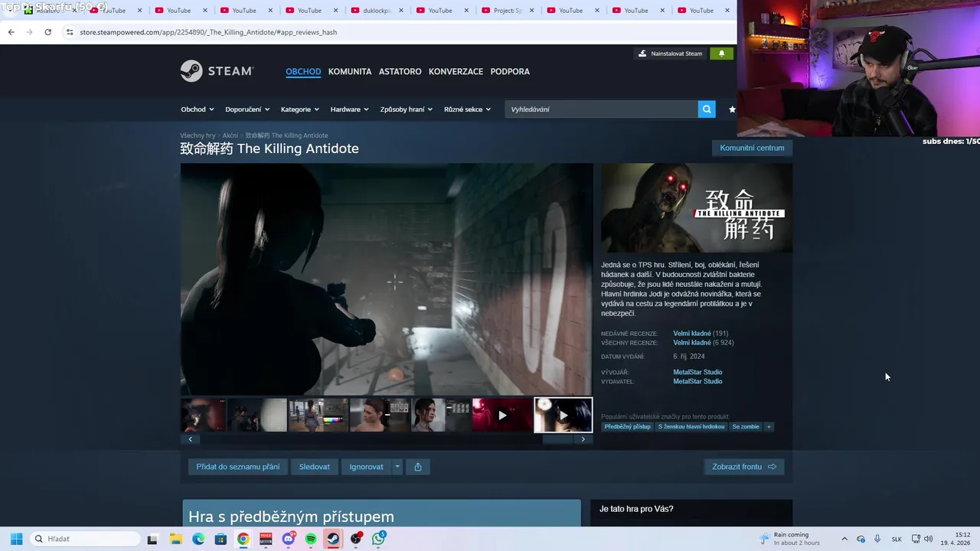Image resolution: width=980 pixels, height=551 pixels.
Task: Open KOMUNITA in the Steam top menu
Action: (x=350, y=71)
